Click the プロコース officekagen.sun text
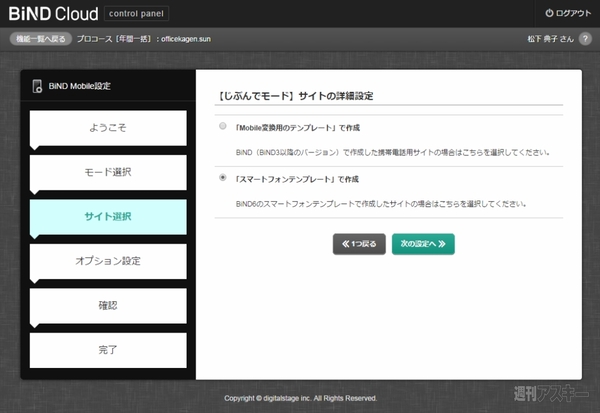600x413 pixels. (143, 39)
